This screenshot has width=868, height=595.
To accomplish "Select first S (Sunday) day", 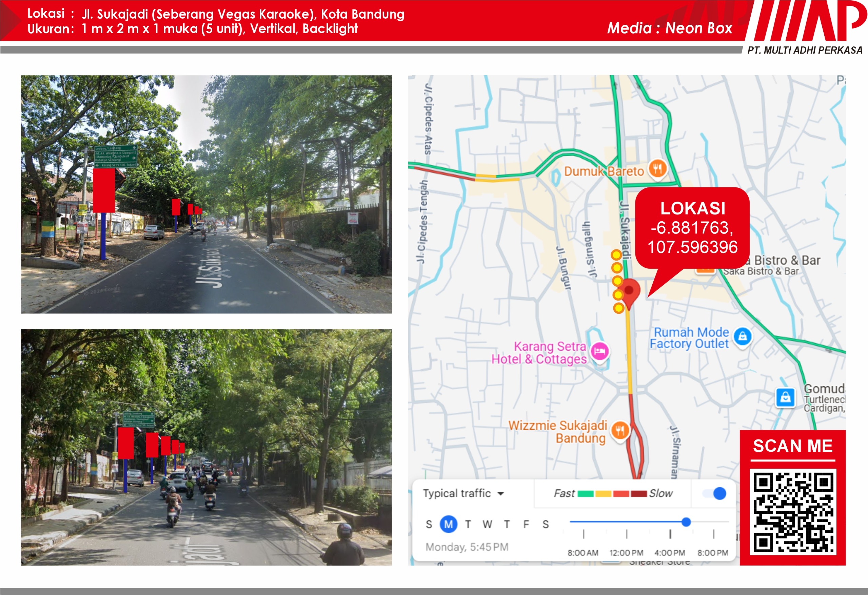I will [429, 525].
